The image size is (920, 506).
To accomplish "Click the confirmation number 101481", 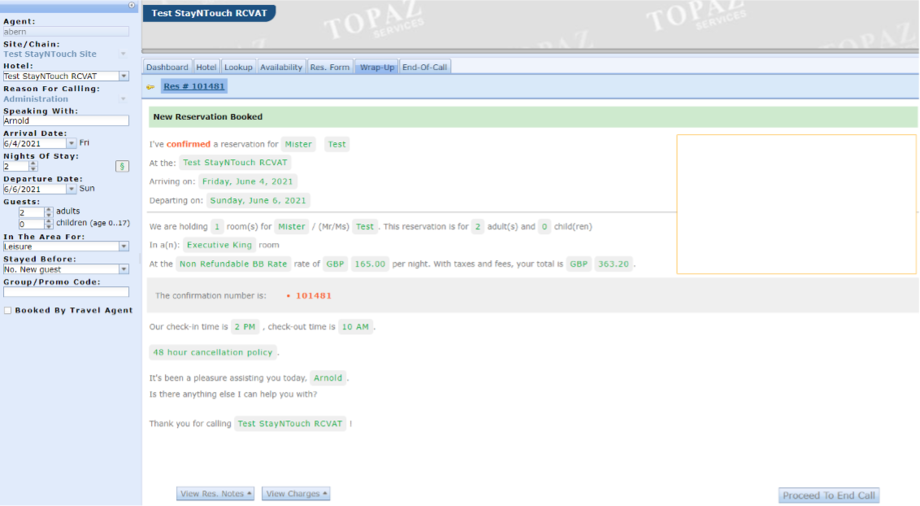I will tap(313, 296).
